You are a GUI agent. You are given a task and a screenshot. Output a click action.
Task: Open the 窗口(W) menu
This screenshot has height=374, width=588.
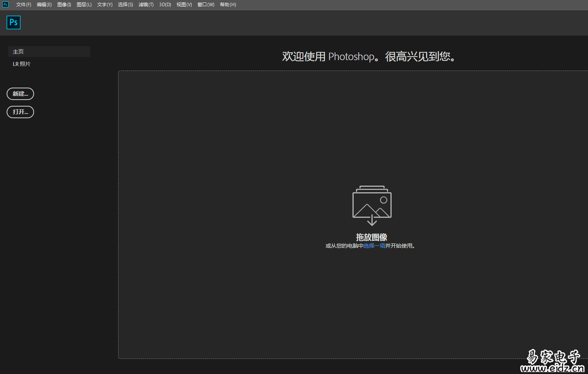click(206, 5)
